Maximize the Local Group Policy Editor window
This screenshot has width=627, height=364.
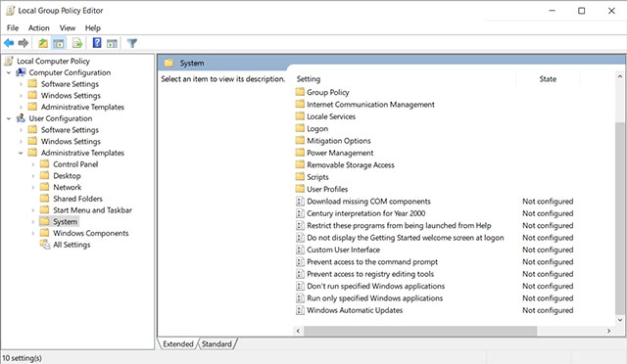[x=581, y=11]
